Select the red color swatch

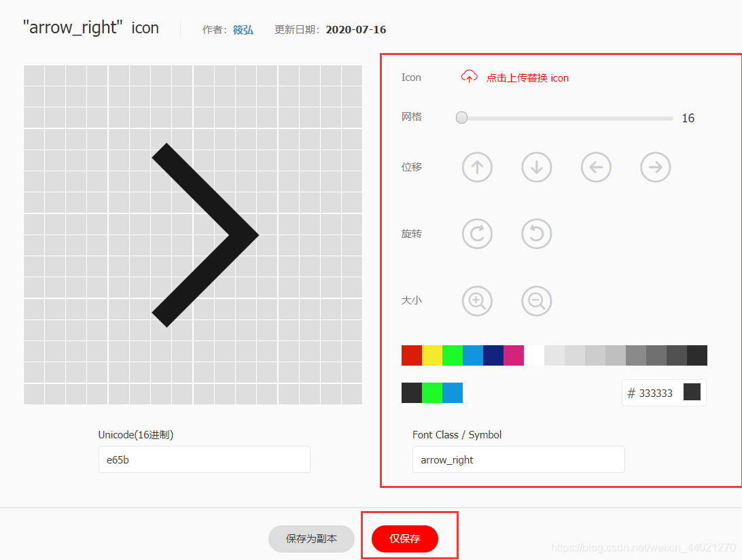[411, 355]
